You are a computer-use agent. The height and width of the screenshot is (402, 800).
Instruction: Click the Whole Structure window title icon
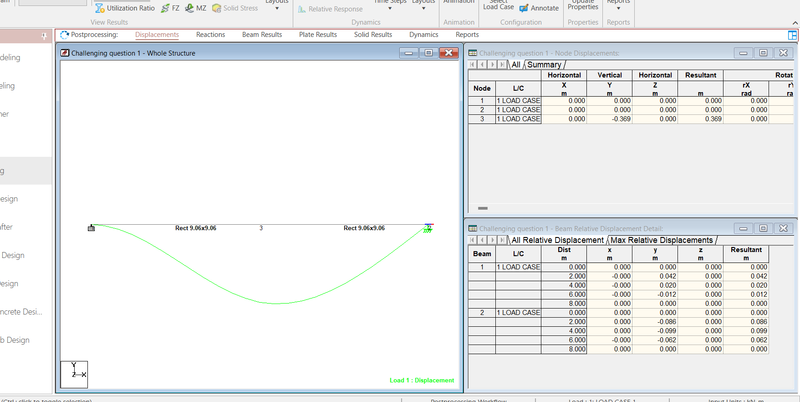65,53
